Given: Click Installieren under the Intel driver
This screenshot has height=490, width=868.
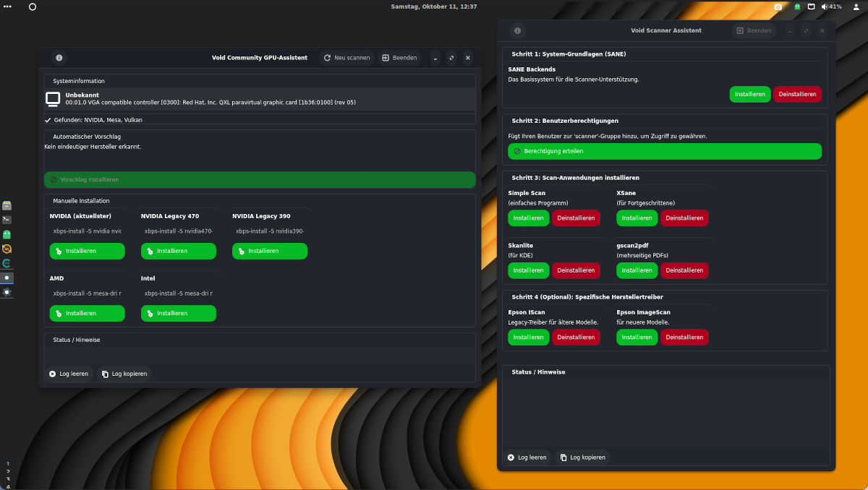Looking at the screenshot, I should pyautogui.click(x=178, y=314).
